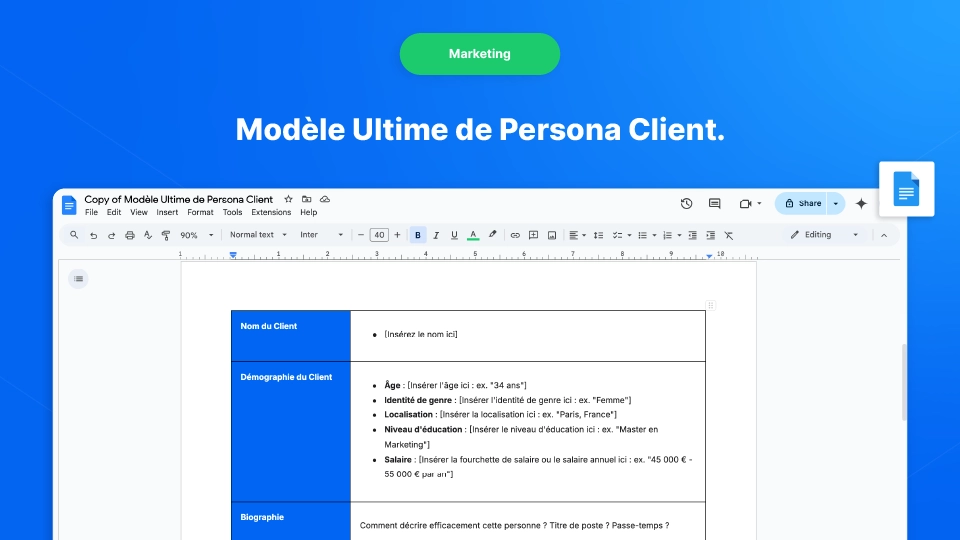Open the Extensions menu
The height and width of the screenshot is (540, 960).
pyautogui.click(x=271, y=212)
